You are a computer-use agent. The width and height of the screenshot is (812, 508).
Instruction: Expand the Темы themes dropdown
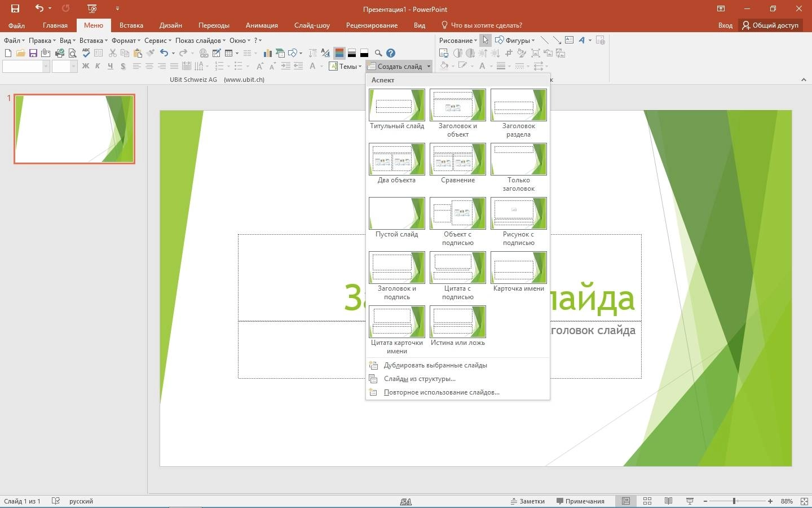[345, 66]
